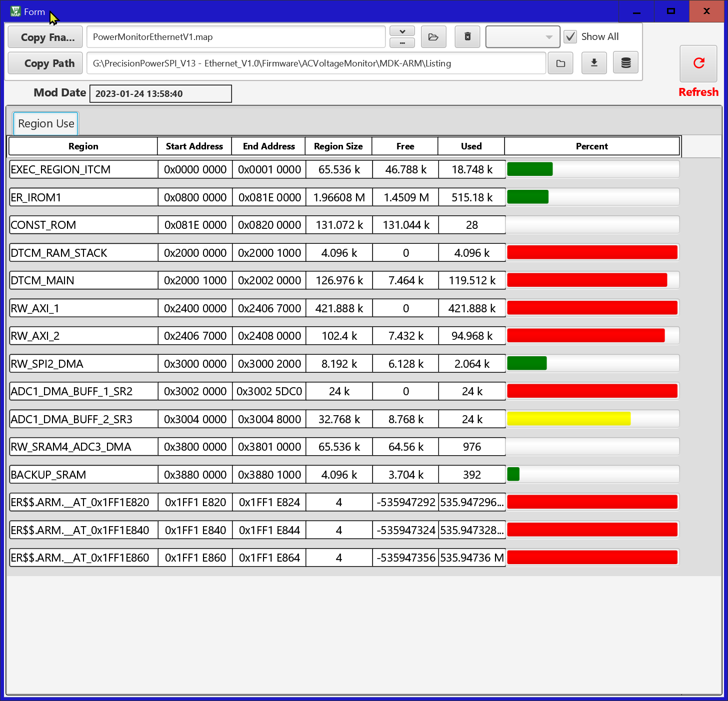Click the Percent column header
The image size is (728, 701).
[592, 146]
